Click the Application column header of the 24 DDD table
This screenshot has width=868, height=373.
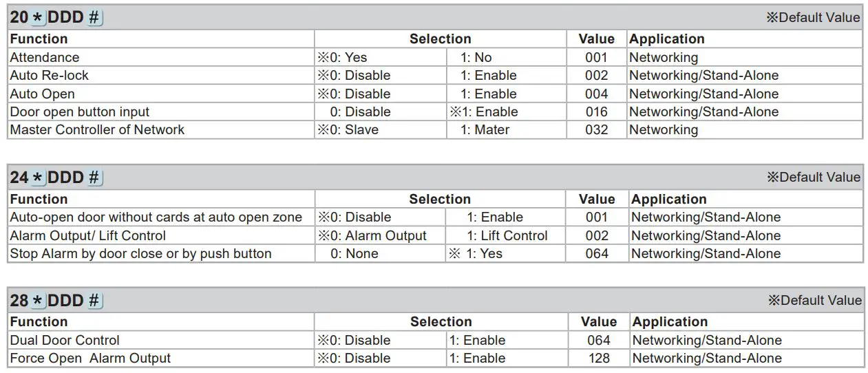pyautogui.click(x=669, y=200)
